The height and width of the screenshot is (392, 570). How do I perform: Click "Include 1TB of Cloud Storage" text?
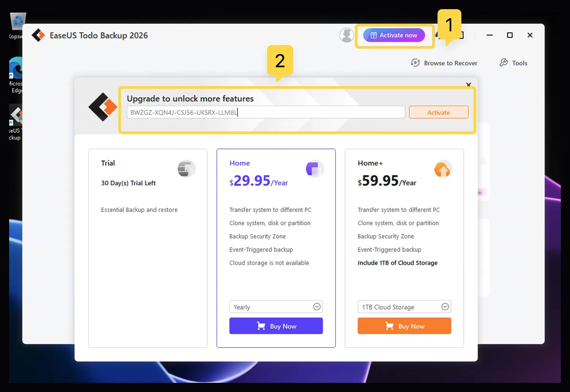[397, 263]
